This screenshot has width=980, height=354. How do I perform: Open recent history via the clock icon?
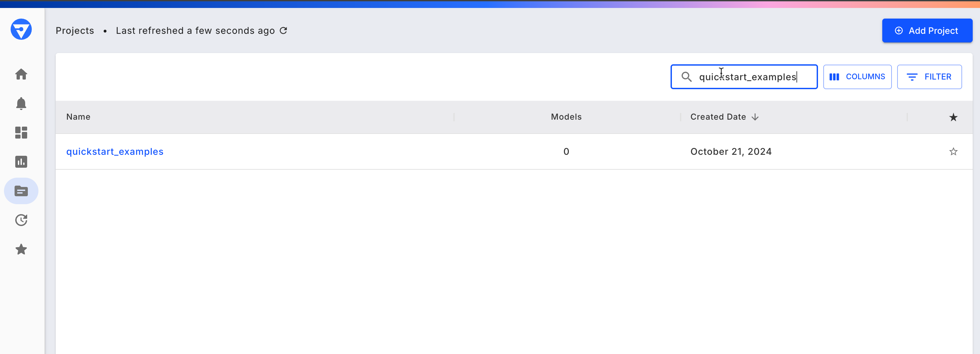pyautogui.click(x=21, y=220)
